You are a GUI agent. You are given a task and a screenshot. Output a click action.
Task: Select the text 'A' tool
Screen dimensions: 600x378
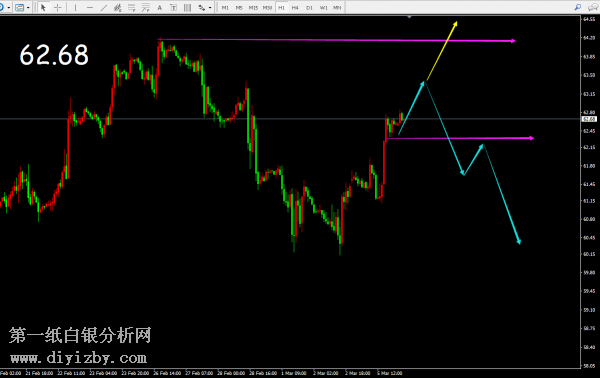pyautogui.click(x=160, y=7)
